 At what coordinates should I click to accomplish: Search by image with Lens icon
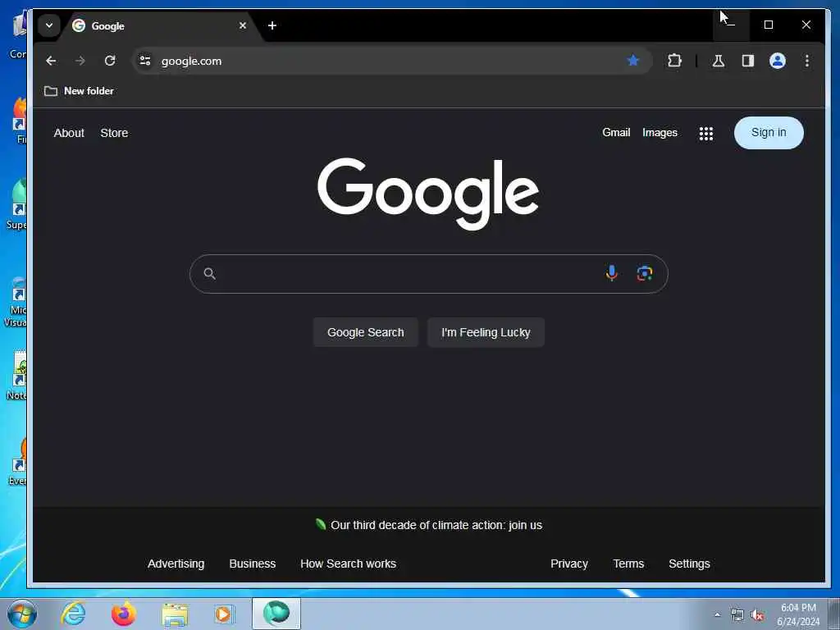645,273
